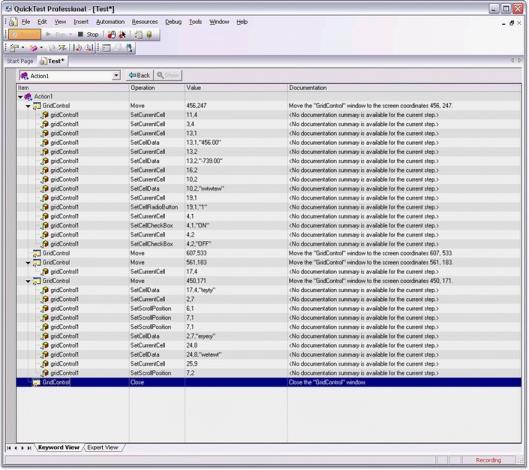529x470 pixels.
Task: Click the red mouse icon after Stop
Action: point(111,34)
